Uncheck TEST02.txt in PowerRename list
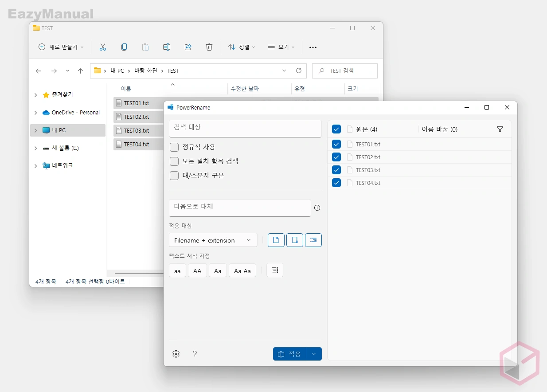This screenshot has height=392, width=547. 336,157
